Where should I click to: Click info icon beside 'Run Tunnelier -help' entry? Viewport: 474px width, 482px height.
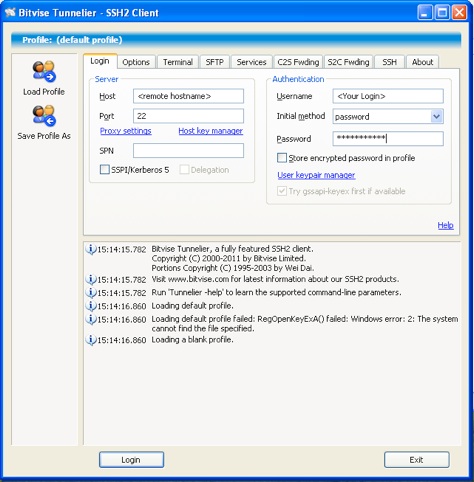pyautogui.click(x=91, y=292)
